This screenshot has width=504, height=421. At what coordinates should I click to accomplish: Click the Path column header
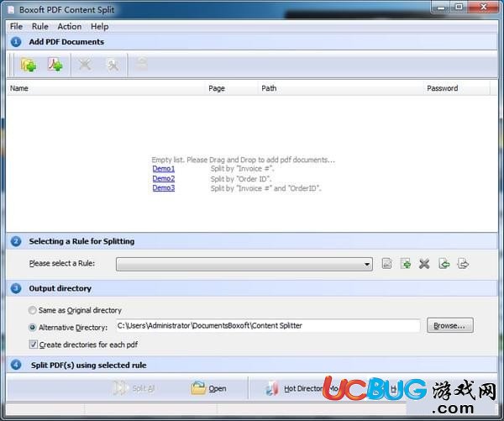tap(341, 88)
